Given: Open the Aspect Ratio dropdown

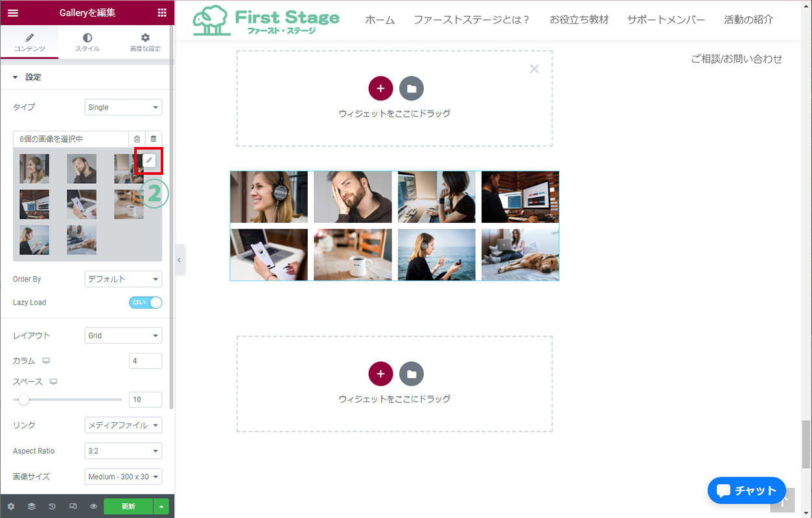Looking at the screenshot, I should coord(123,451).
